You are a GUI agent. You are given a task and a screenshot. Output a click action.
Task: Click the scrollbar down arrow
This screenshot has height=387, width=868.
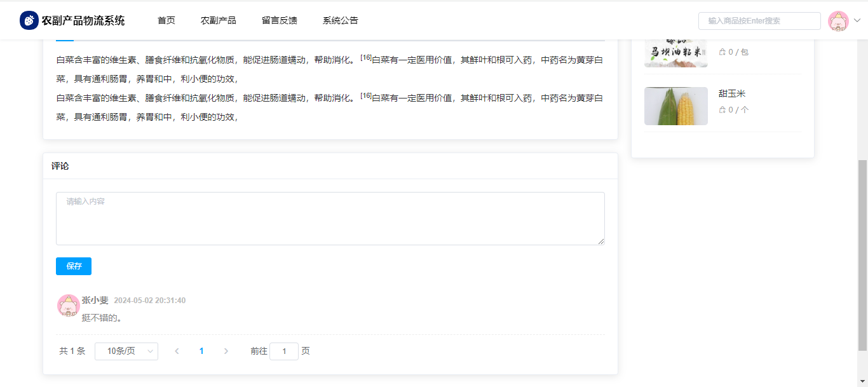[862, 381]
